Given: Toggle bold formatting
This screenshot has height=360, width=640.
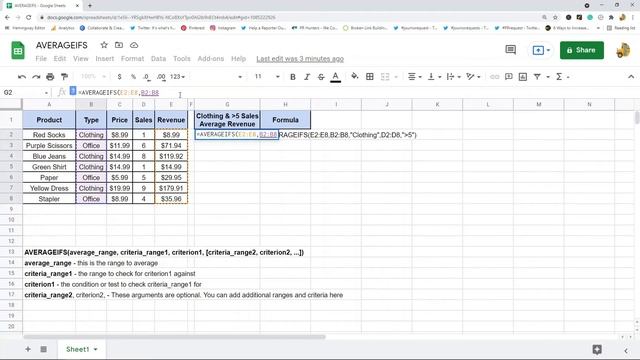Looking at the screenshot, I should 293,77.
